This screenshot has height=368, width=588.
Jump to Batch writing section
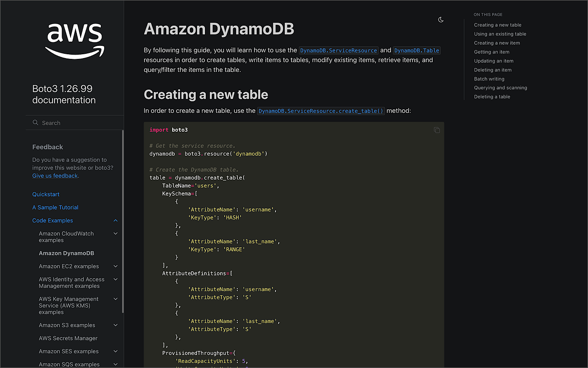tap(489, 79)
